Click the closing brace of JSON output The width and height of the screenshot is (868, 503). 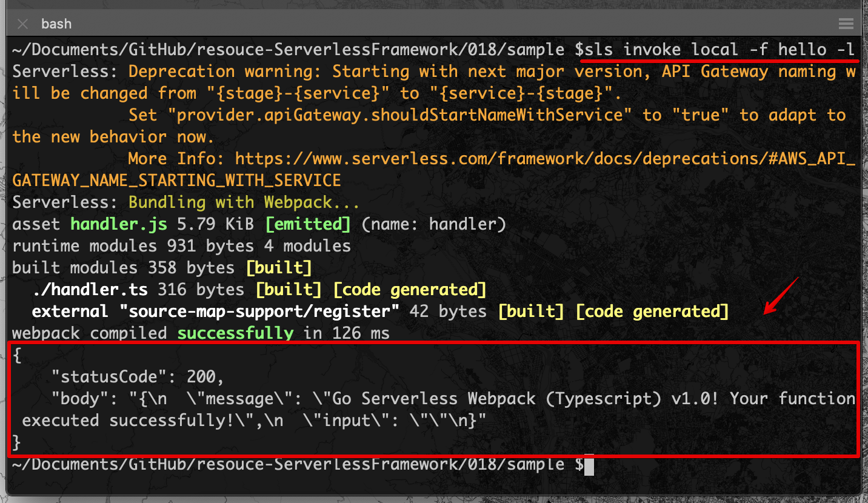[16, 442]
